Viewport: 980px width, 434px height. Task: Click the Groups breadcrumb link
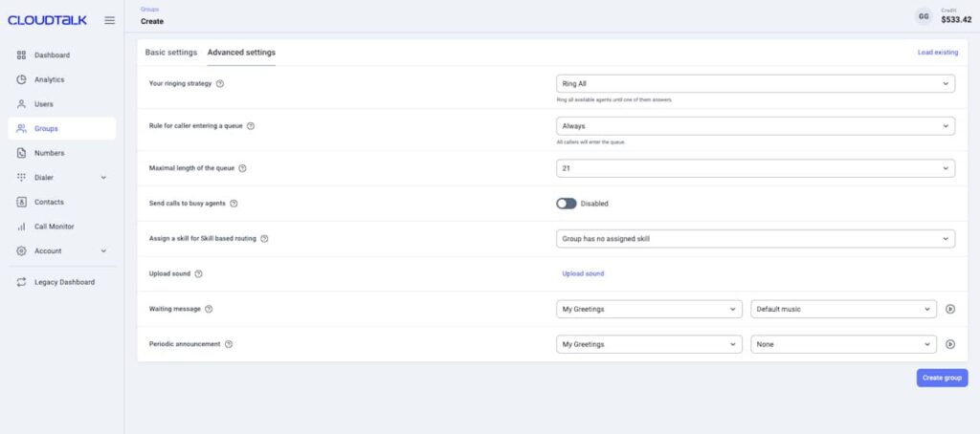(149, 10)
